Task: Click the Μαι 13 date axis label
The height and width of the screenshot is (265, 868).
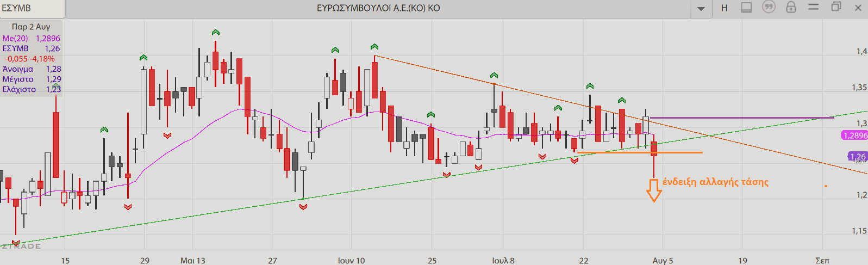Action: point(193,261)
